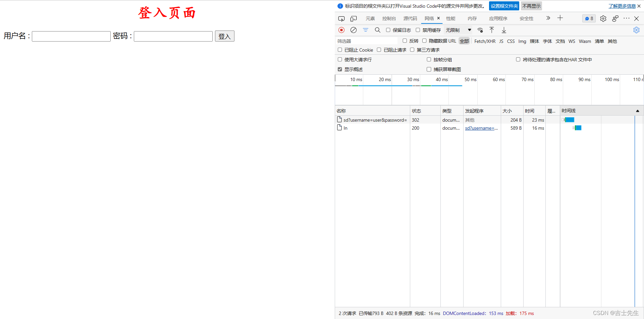
Task: Open DevTools more options ellipsis
Action: coord(626,18)
